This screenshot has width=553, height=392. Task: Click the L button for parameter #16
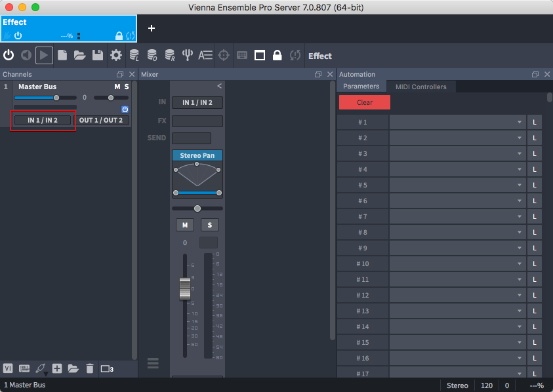pos(535,358)
